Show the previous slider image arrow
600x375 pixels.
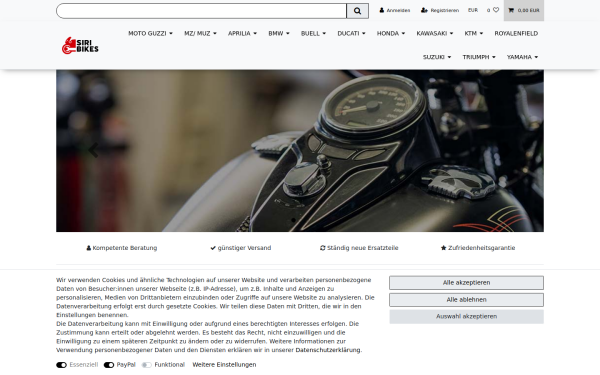point(93,150)
